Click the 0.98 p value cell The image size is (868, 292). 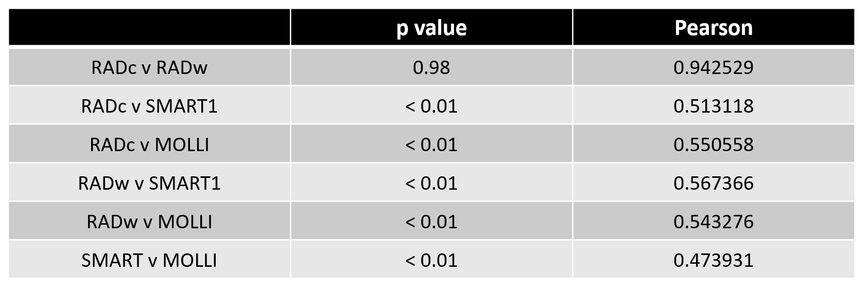pyautogui.click(x=431, y=68)
